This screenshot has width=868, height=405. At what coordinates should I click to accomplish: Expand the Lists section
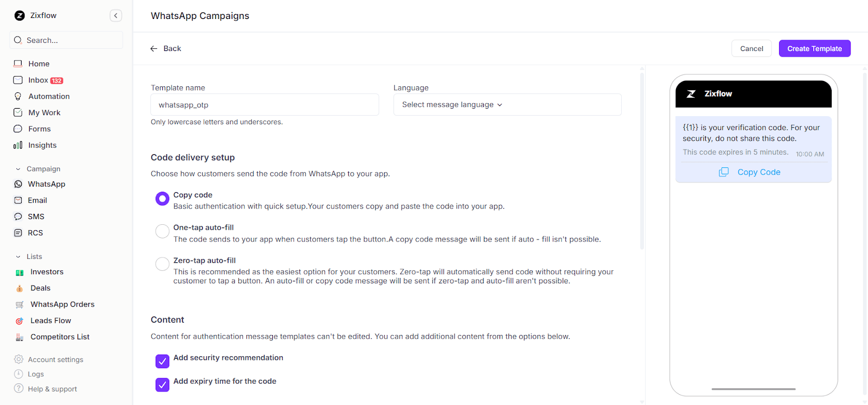[34, 256]
